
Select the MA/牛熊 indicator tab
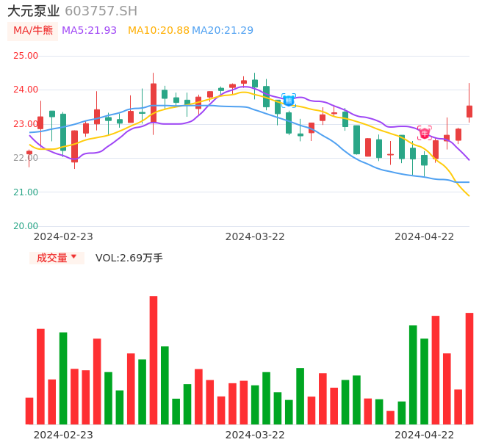click(x=32, y=30)
